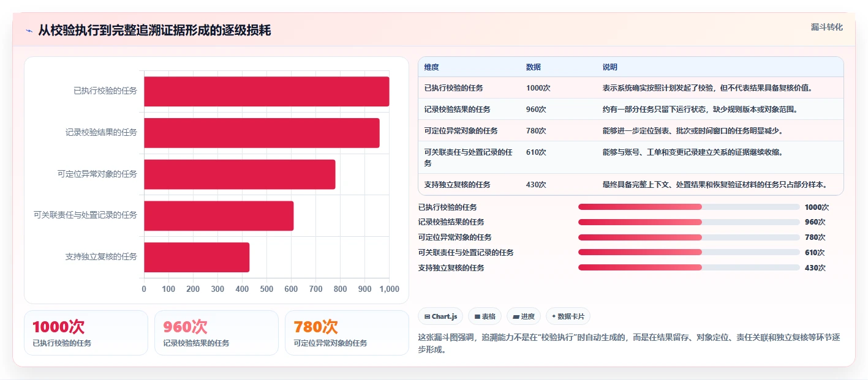Screen dimensions: 868x380
Task: Click the 支持独立复核的任务 progress bar
Action: click(689, 267)
